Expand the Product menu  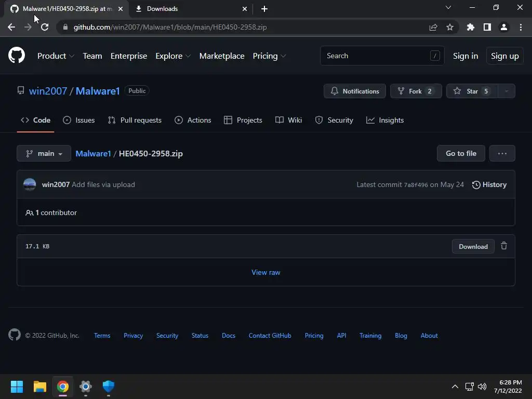56,56
